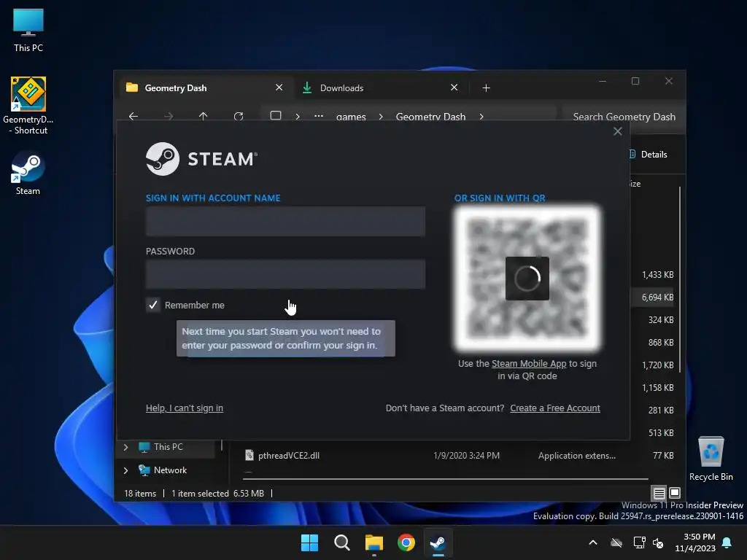
Task: Click the account name input field
Action: [x=285, y=221]
